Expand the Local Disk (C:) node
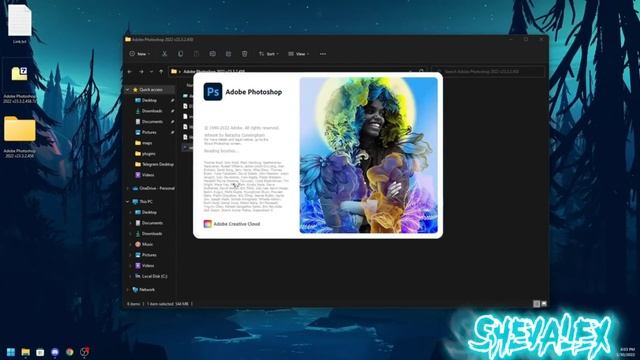Image resolution: width=640 pixels, height=360 pixels. pos(131,276)
